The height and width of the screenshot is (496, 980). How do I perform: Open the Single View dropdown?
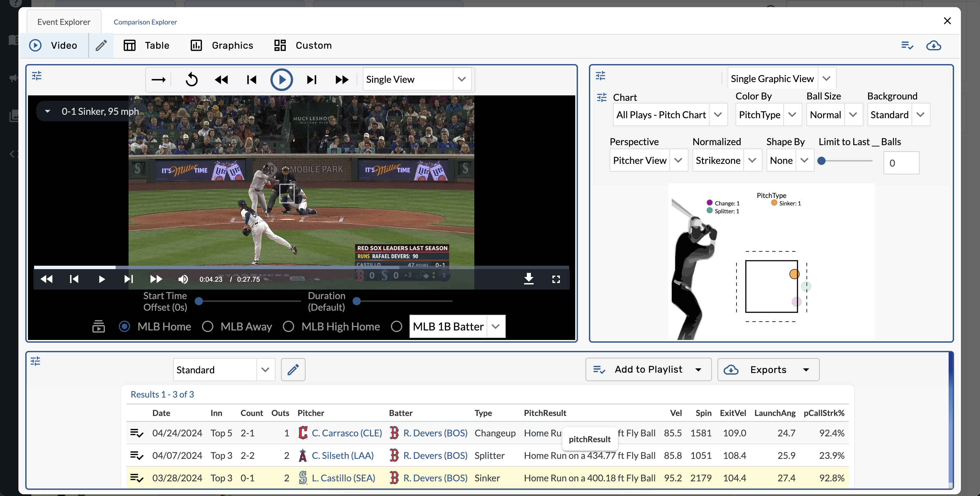point(462,79)
